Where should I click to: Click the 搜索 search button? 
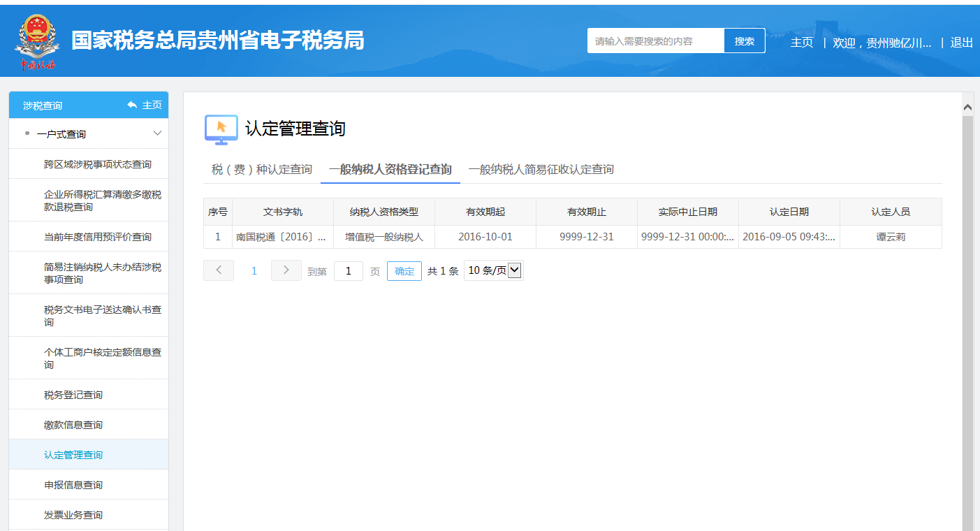[x=745, y=41]
